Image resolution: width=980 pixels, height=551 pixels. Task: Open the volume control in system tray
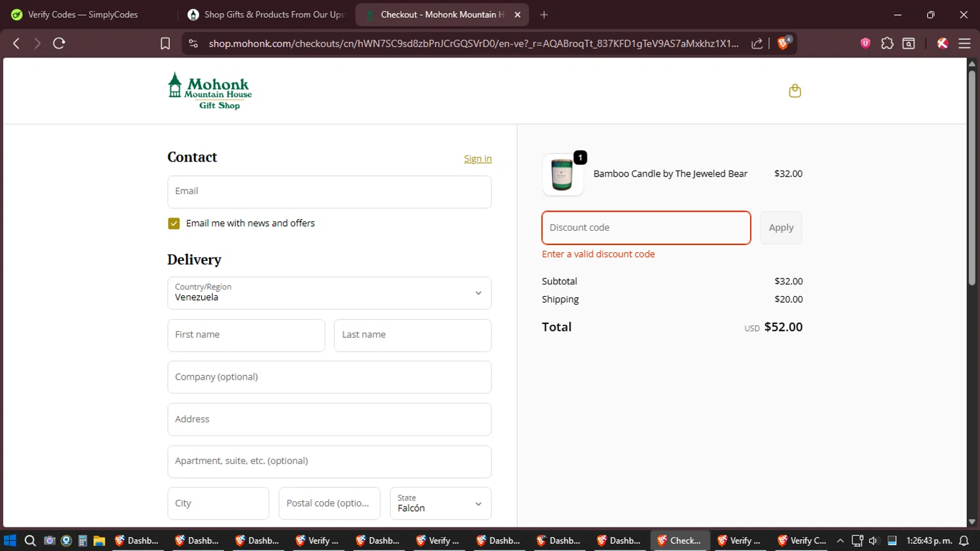tap(874, 541)
